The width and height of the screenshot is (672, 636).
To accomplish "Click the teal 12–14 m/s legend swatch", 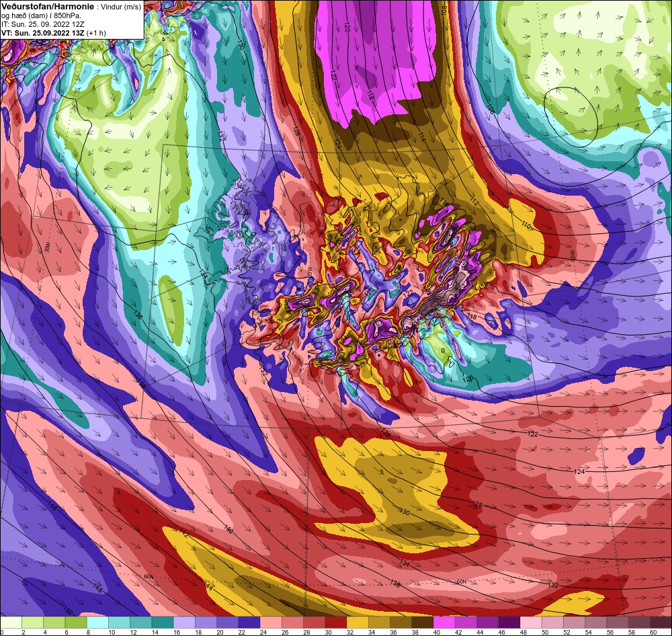I will coord(141,623).
